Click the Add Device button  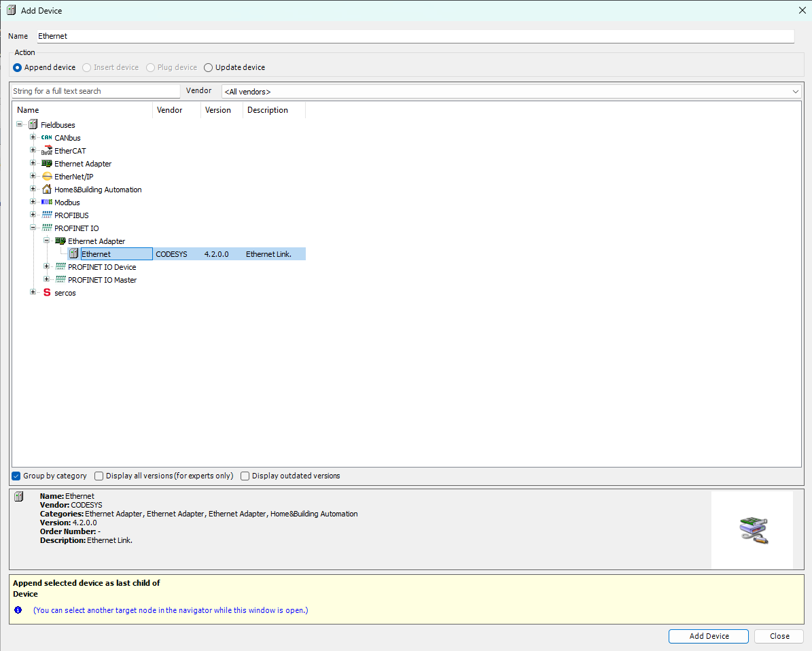(x=708, y=636)
